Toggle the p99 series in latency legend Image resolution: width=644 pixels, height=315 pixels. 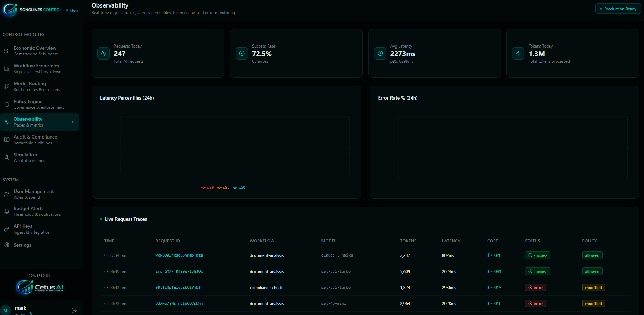[207, 188]
